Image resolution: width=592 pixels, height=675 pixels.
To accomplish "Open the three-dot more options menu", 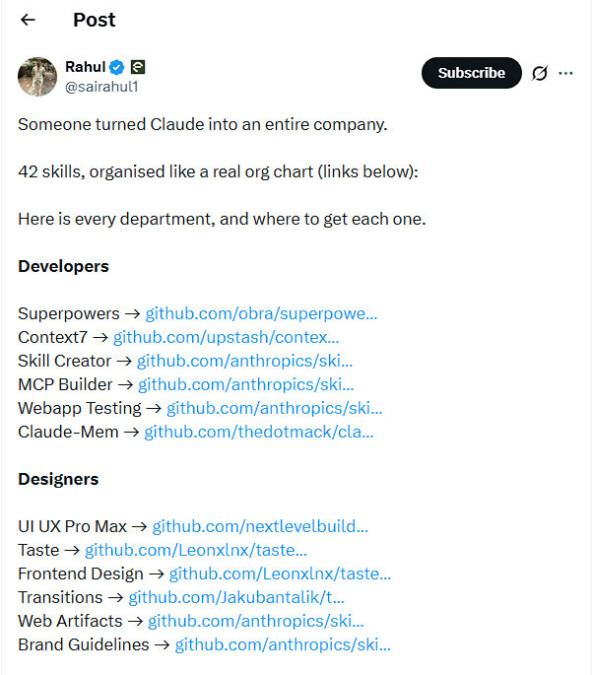I will [565, 73].
